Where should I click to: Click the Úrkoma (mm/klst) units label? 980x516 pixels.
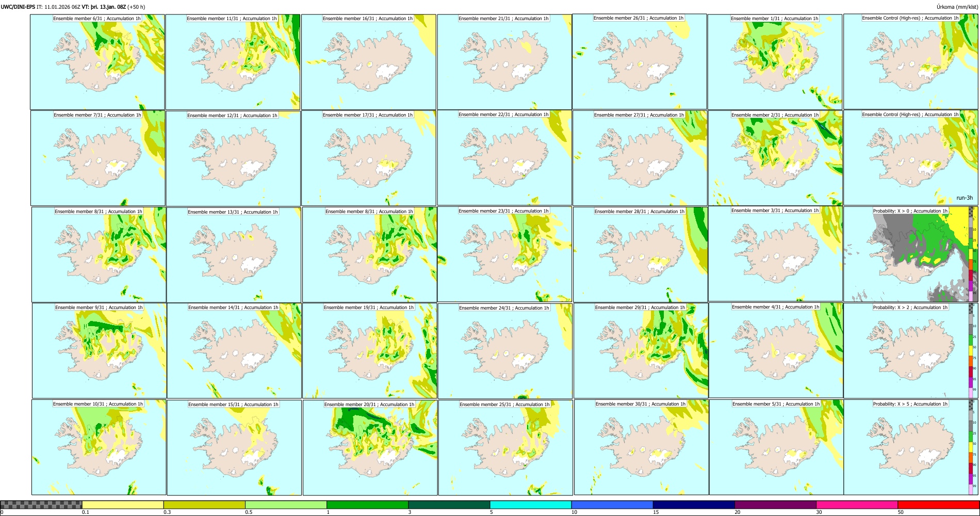pyautogui.click(x=957, y=7)
